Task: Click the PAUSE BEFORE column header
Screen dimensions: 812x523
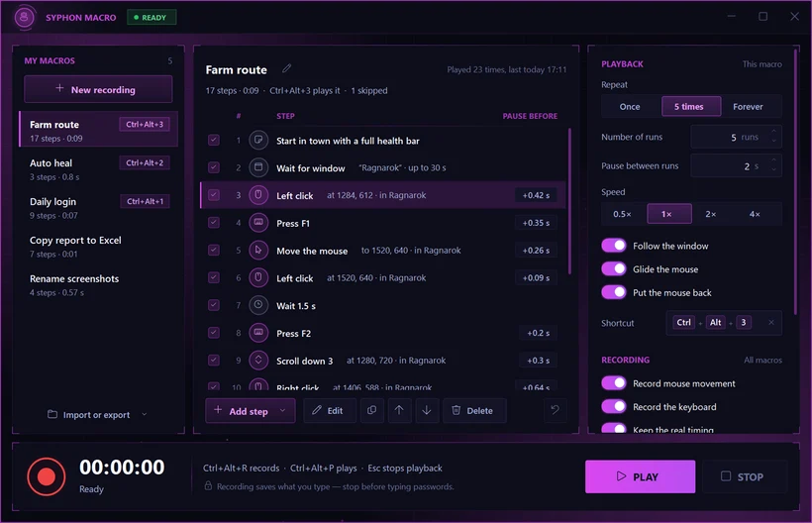Action: tap(530, 116)
